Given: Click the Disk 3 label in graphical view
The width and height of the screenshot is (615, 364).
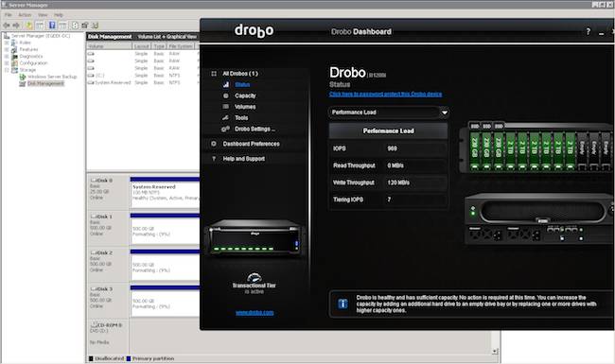Looking at the screenshot, I should click(x=105, y=288).
